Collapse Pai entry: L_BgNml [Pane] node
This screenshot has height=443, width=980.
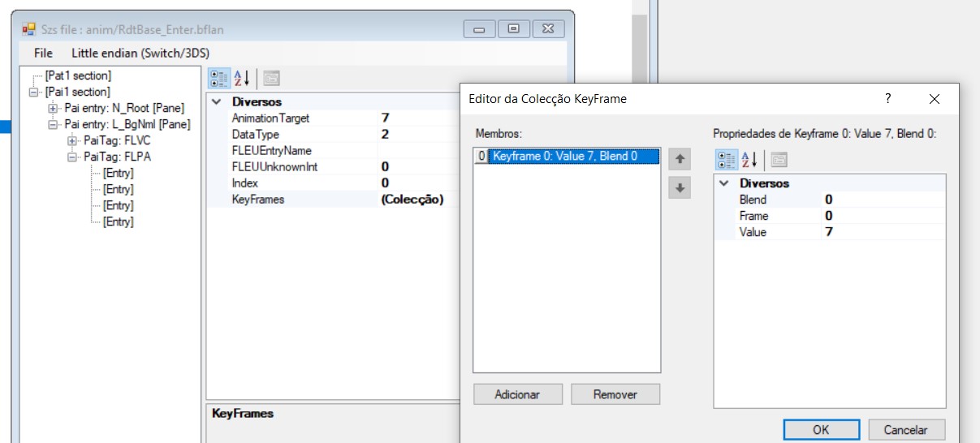point(54,124)
